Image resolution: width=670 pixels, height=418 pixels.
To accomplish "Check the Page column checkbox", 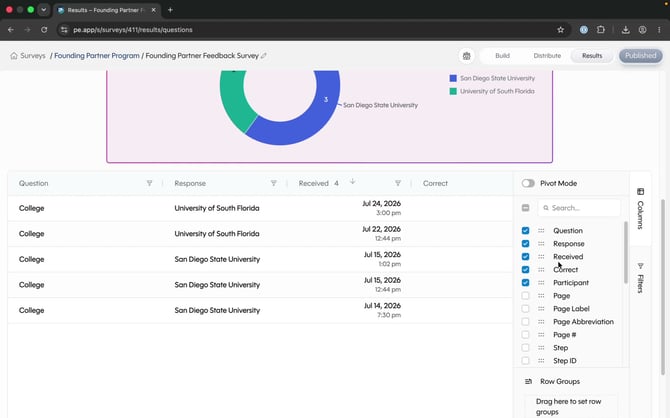I will click(526, 296).
